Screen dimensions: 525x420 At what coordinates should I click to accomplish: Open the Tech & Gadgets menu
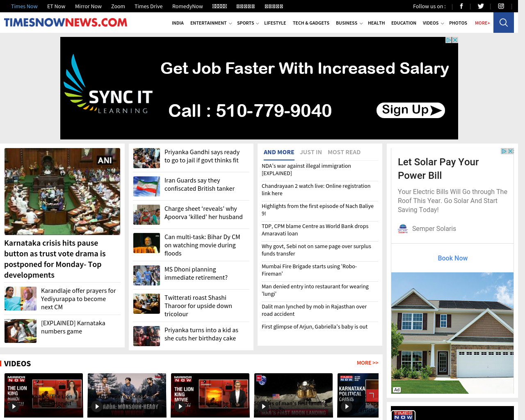pyautogui.click(x=311, y=23)
